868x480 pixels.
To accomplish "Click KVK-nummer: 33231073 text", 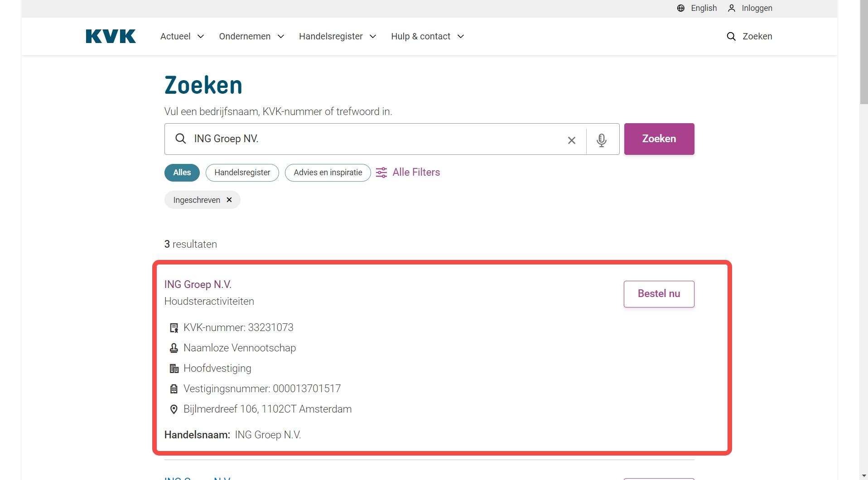I will point(238,327).
